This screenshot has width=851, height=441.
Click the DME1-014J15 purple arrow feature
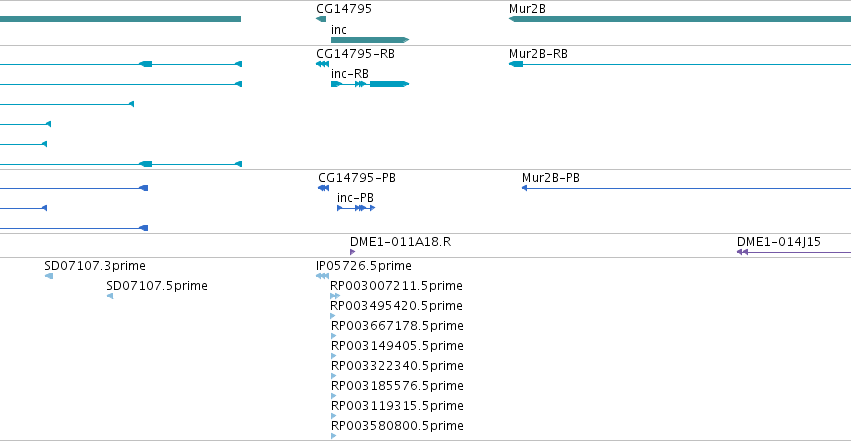[793, 252]
